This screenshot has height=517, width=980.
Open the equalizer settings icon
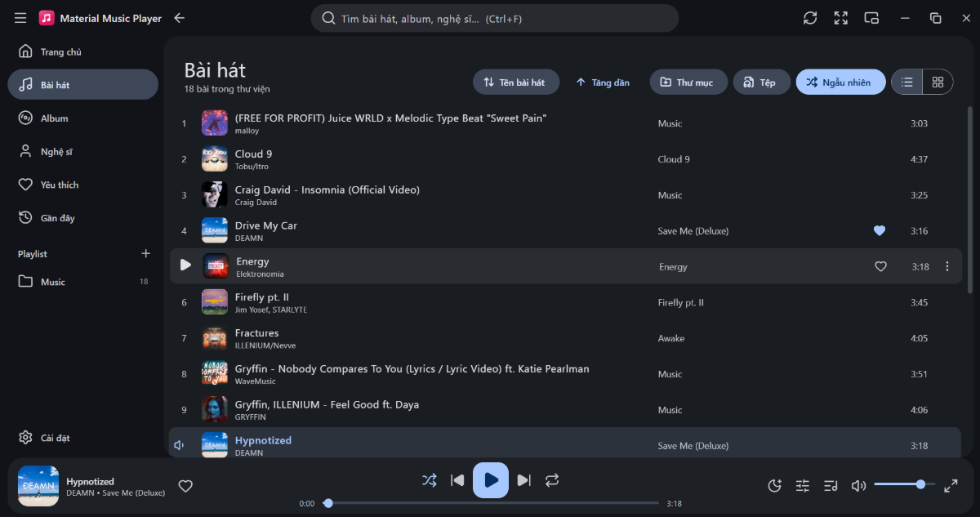pyautogui.click(x=803, y=485)
